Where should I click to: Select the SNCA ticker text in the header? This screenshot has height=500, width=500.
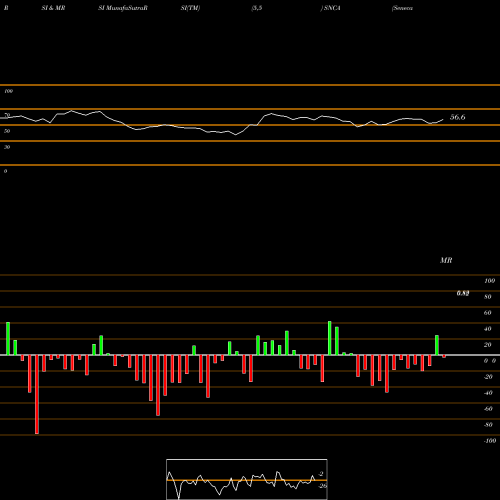pos(332,8)
